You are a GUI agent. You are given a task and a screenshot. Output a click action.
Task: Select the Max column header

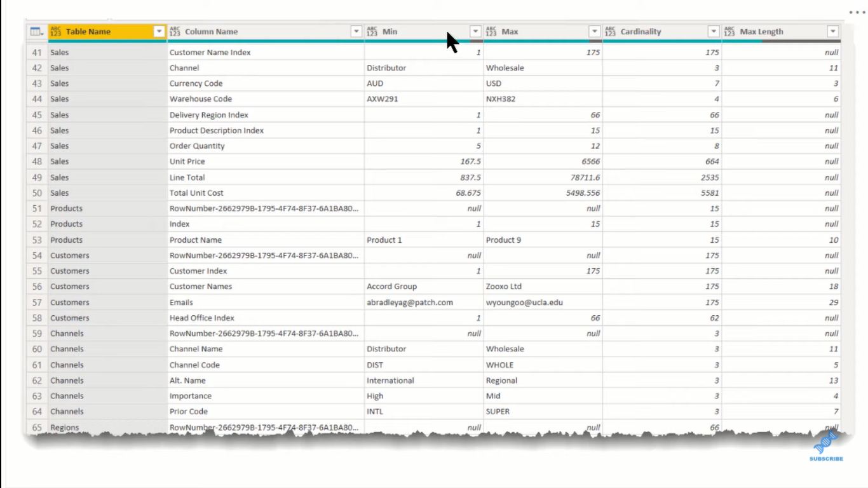click(543, 32)
